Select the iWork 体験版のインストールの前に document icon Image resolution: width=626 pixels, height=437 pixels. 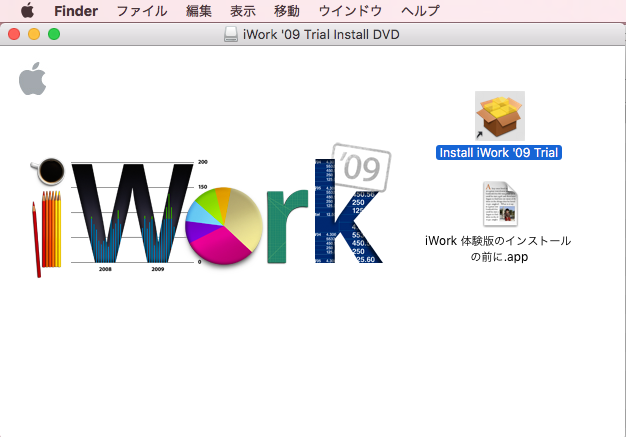(500, 204)
